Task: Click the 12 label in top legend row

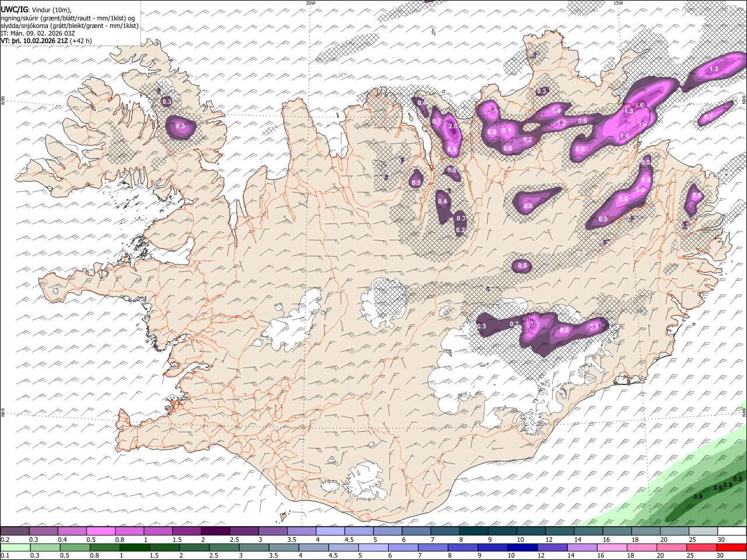Action: [549, 540]
